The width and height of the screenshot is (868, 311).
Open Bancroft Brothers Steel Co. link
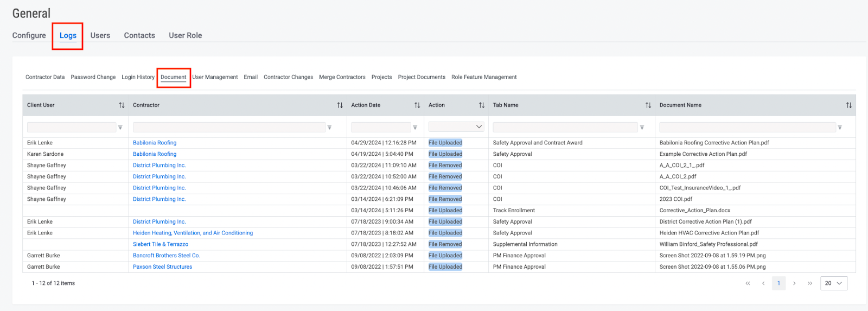[167, 256]
